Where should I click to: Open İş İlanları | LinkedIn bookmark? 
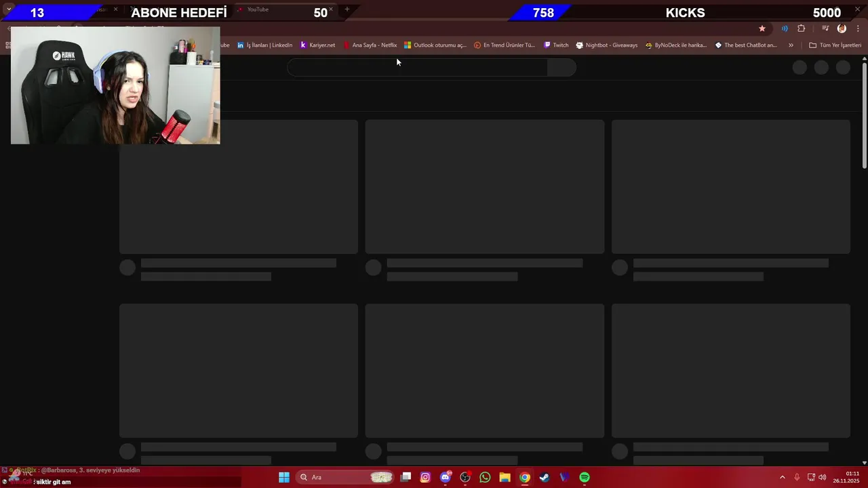pos(265,45)
